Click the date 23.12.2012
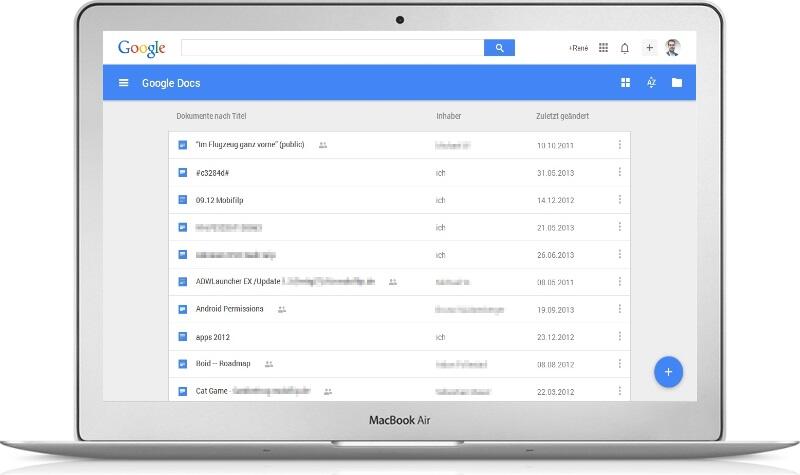The height and width of the screenshot is (475, 800). [556, 337]
